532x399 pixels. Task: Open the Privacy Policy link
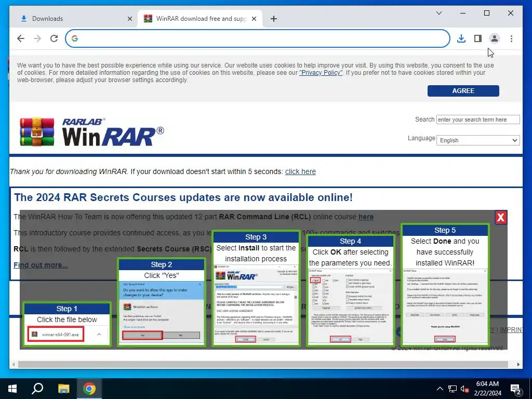pyautogui.click(x=321, y=73)
